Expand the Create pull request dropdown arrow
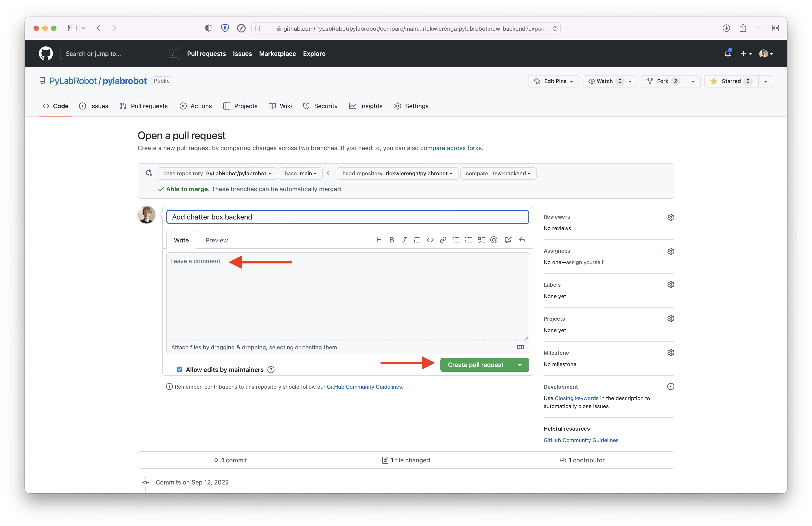Screen dimensions: 812x526 click(520, 365)
